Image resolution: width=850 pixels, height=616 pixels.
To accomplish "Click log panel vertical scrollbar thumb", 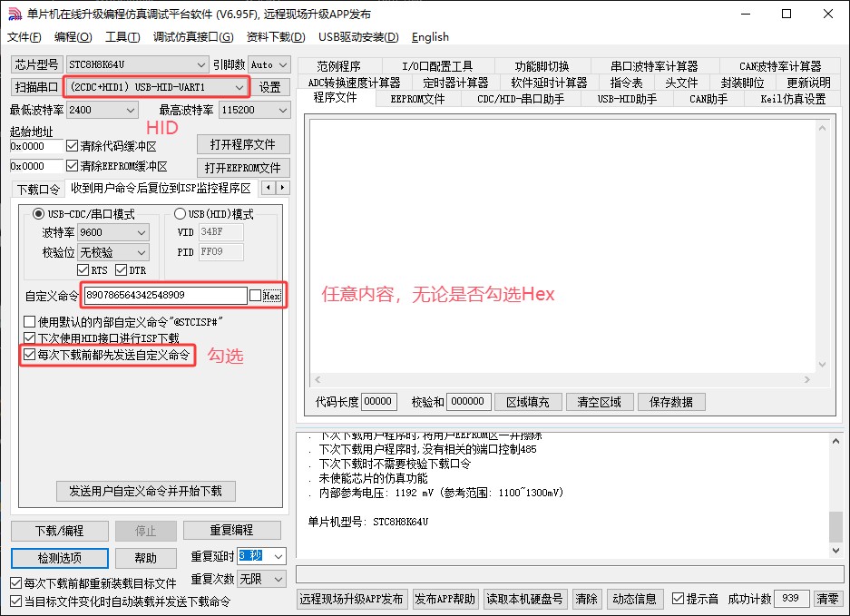I will (835, 526).
